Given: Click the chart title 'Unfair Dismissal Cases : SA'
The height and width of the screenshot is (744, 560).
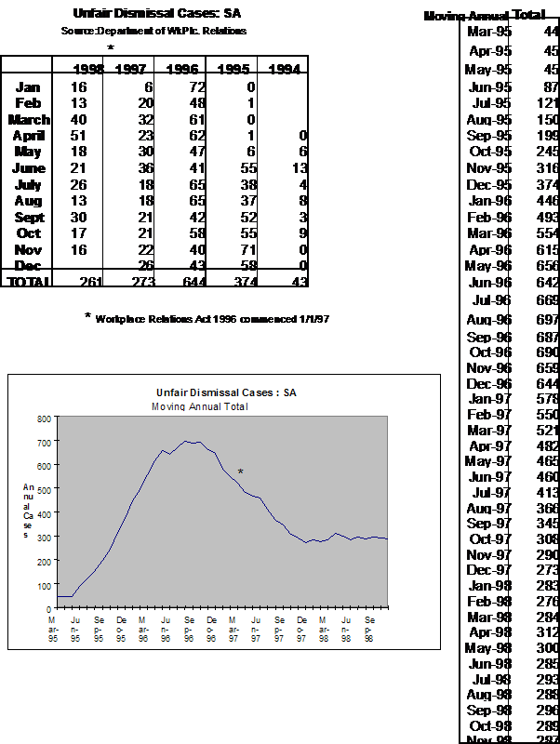Looking at the screenshot, I should click(x=226, y=393).
